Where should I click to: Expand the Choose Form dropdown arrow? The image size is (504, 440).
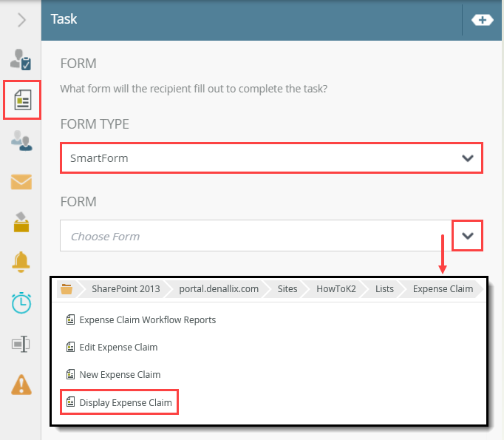467,236
